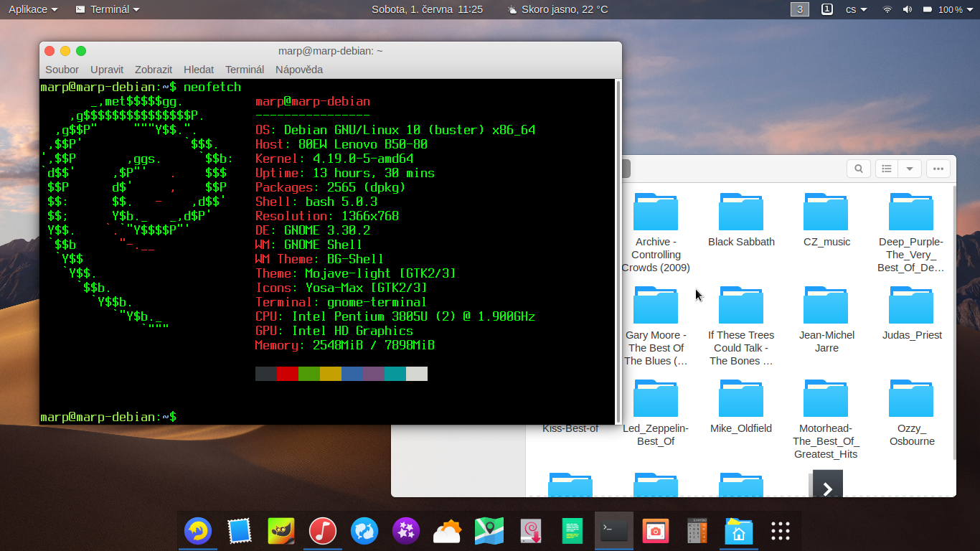Open the Upravit menu in terminal
Screen dimensions: 980x551
pos(107,70)
